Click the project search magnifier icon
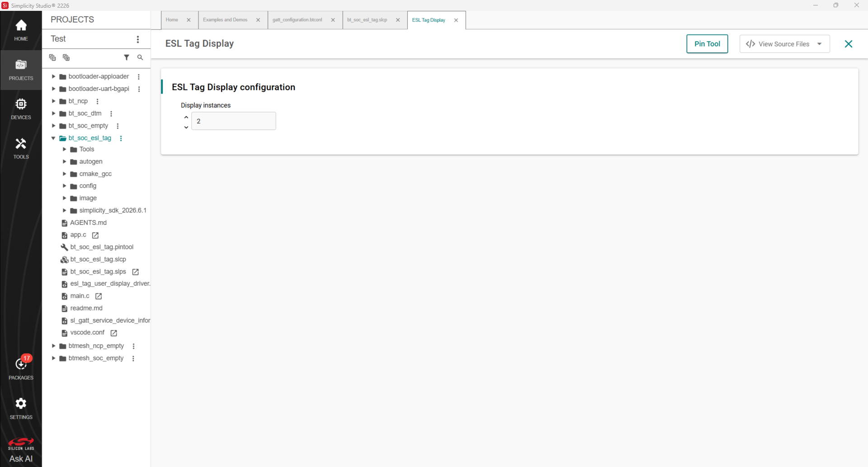Image resolution: width=868 pixels, height=467 pixels. (x=140, y=57)
